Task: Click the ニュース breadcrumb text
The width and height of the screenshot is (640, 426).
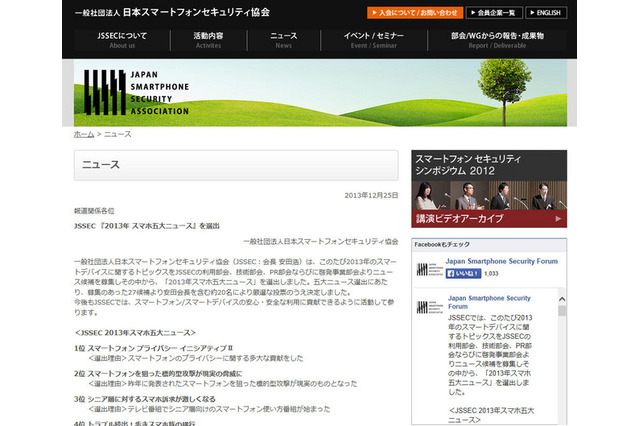Action: pyautogui.click(x=118, y=134)
